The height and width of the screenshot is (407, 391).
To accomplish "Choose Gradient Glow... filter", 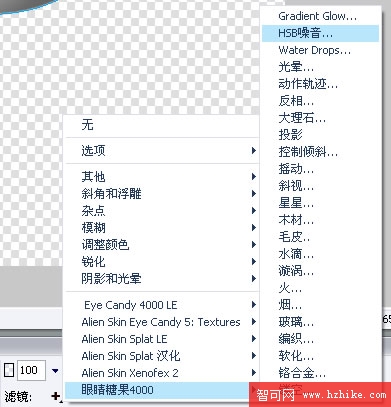I will tap(320, 16).
